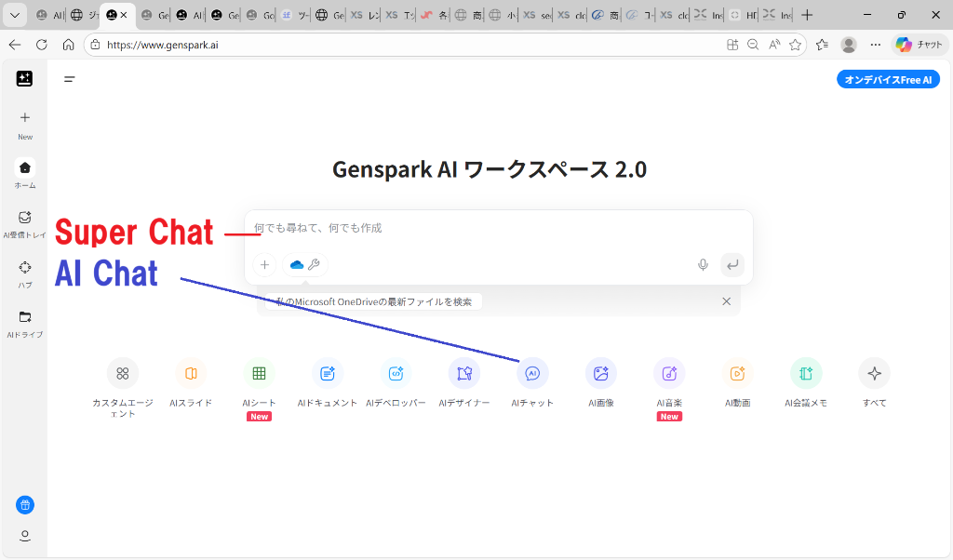Click the オンデバイスFree AI button
953x560 pixels.
(x=888, y=79)
